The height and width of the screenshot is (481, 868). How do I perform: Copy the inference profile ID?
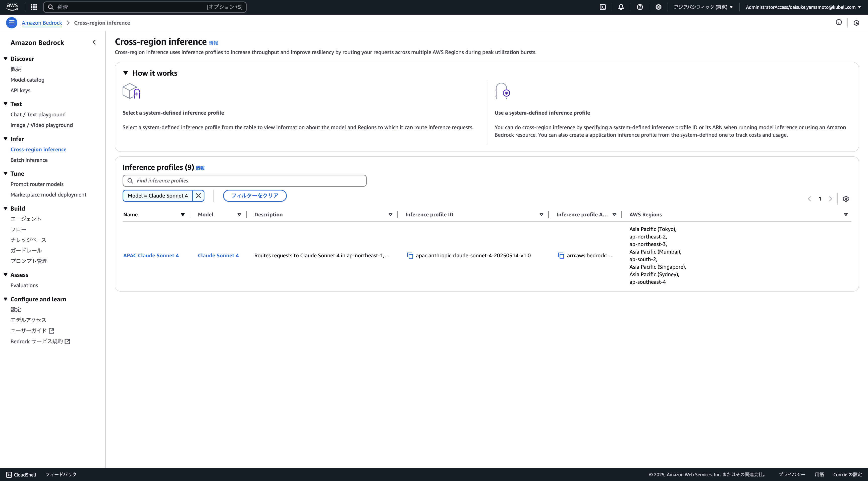click(x=410, y=256)
